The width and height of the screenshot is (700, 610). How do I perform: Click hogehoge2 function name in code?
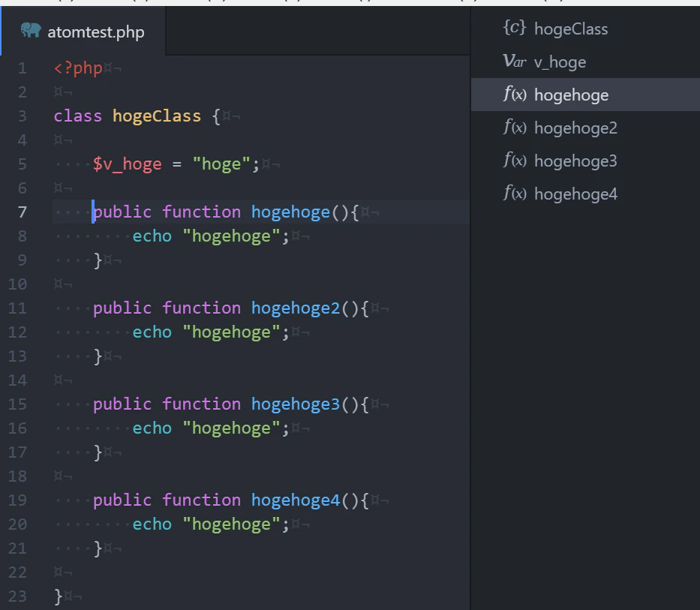pyautogui.click(x=296, y=308)
